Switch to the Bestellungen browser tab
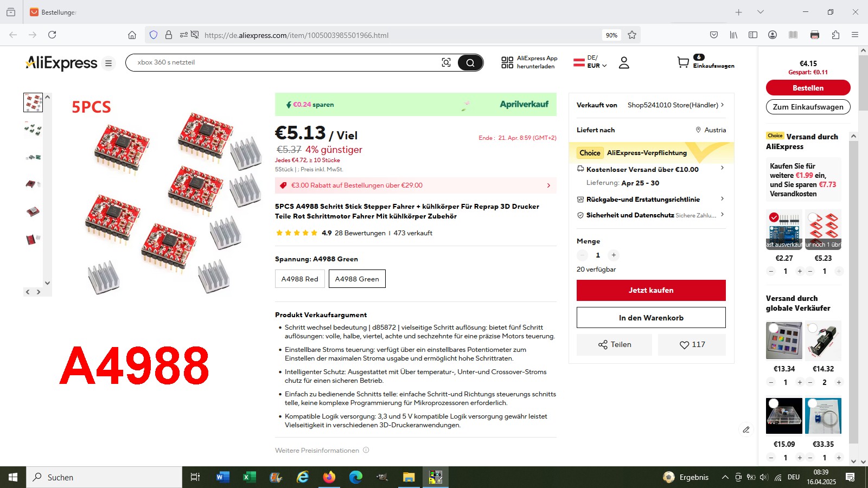Viewport: 868px width, 488px height. pos(53,12)
